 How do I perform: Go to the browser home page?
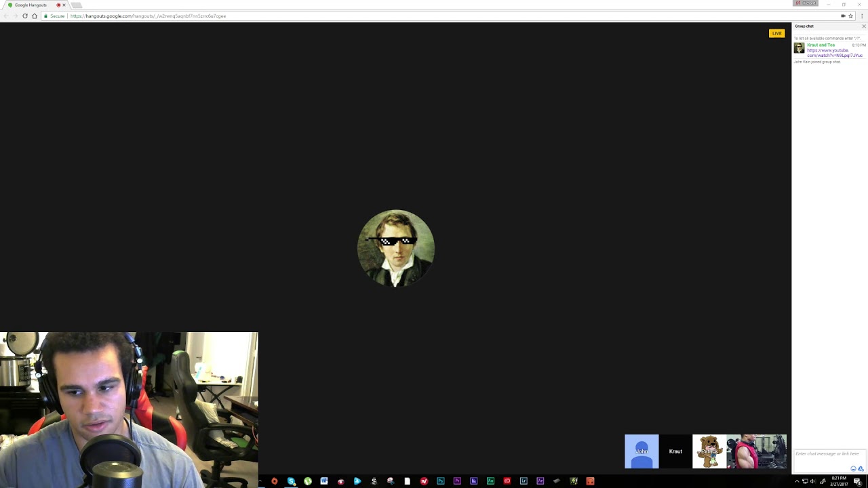(35, 16)
